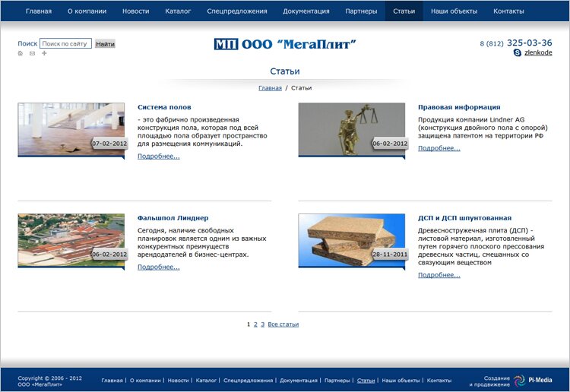Open the Система полов article title
This screenshot has height=392, width=570.
(164, 107)
